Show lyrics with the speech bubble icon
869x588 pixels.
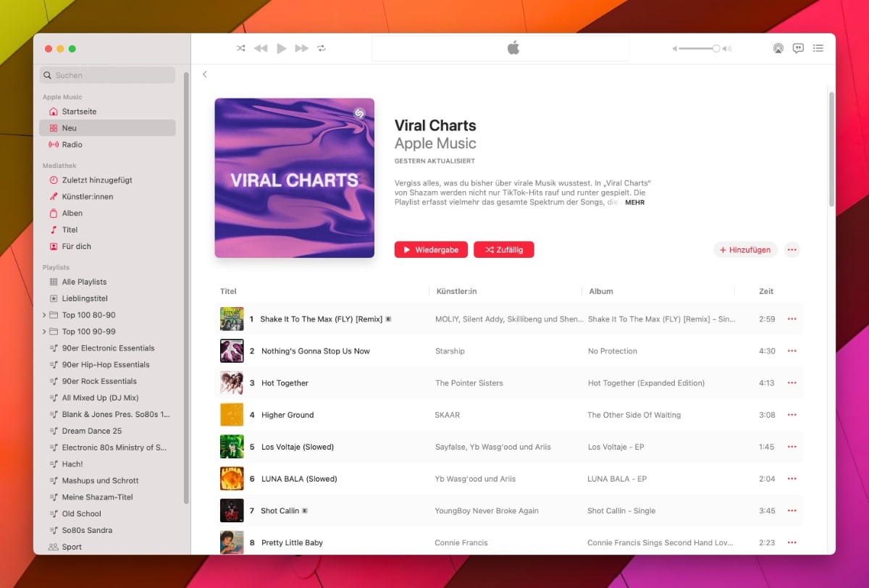pyautogui.click(x=798, y=49)
